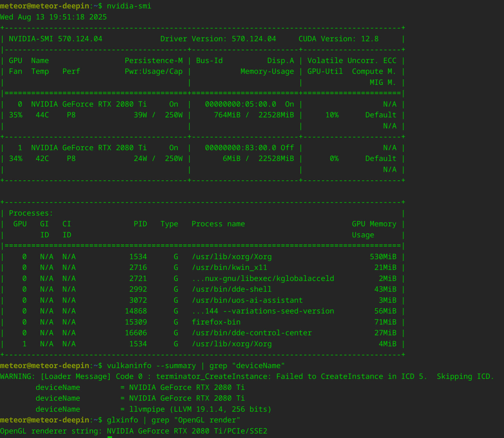The width and height of the screenshot is (504, 438).
Task: Click the "firefox-bin" process name
Action: (x=216, y=322)
